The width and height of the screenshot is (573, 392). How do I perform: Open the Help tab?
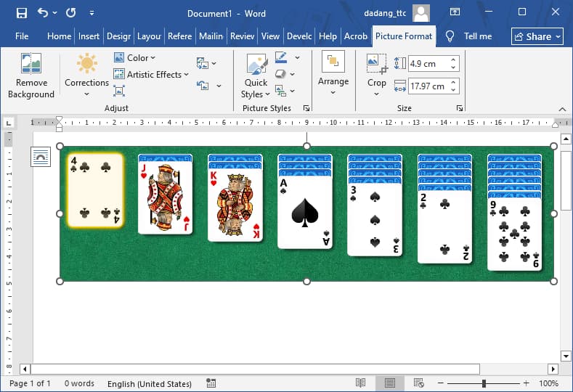[328, 36]
